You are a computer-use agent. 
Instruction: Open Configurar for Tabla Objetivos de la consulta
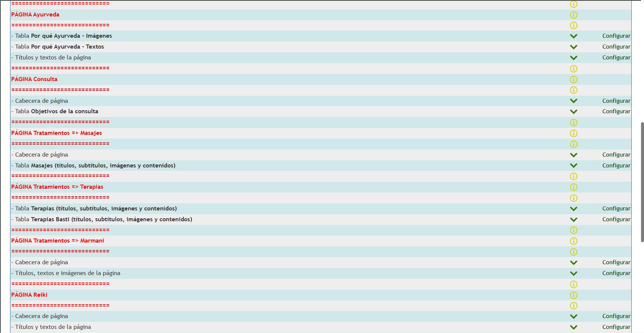pos(616,111)
